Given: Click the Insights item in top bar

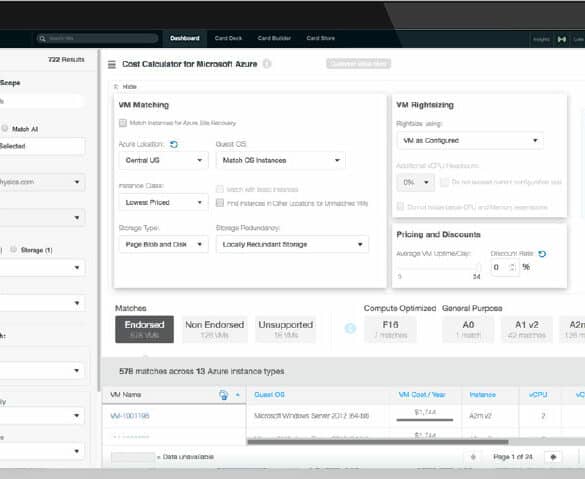Looking at the screenshot, I should [x=541, y=39].
